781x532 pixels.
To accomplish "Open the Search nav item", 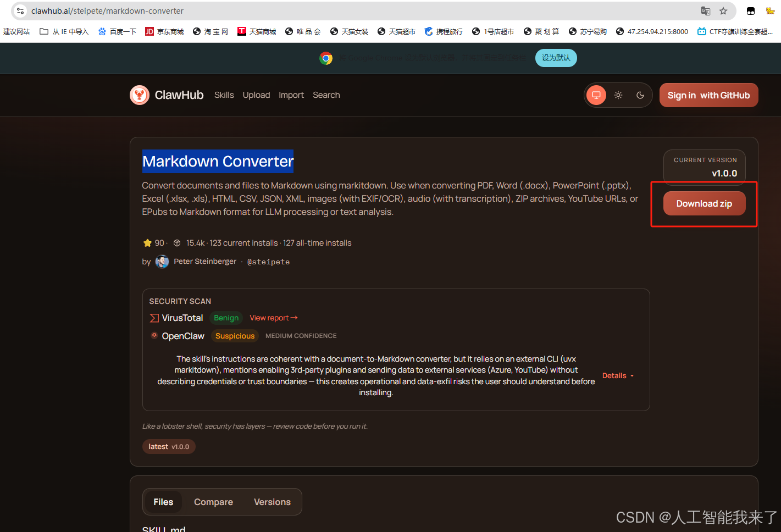I will point(326,95).
